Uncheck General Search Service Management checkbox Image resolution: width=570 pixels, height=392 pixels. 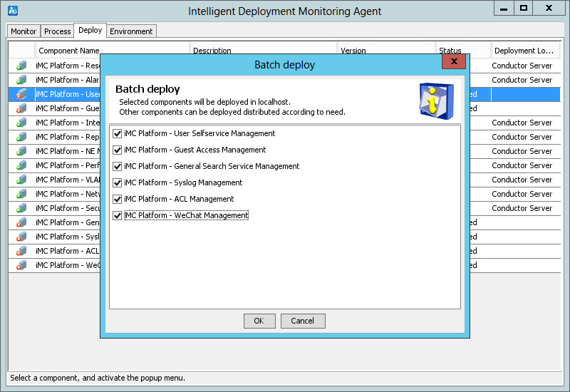117,166
